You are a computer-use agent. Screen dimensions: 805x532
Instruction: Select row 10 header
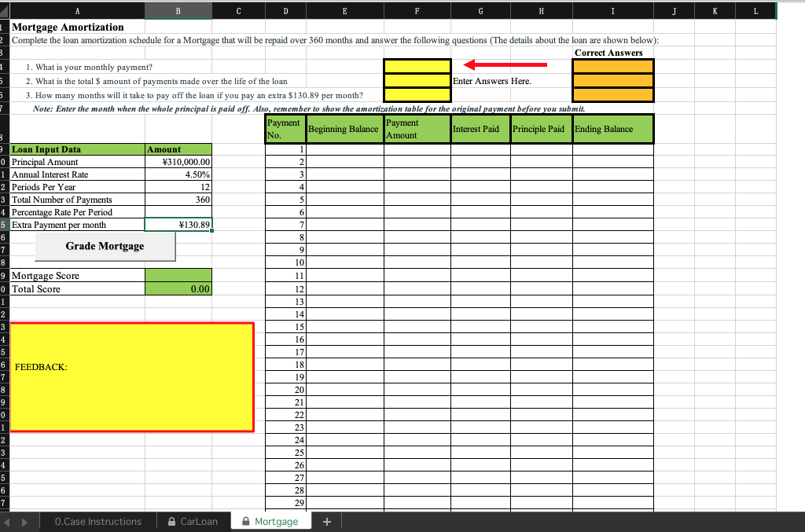(6, 162)
